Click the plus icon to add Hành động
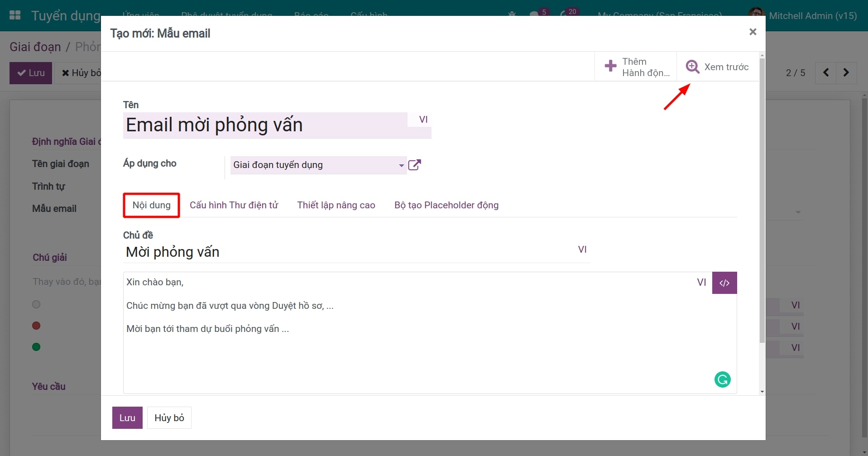This screenshot has width=868, height=456. (x=610, y=66)
